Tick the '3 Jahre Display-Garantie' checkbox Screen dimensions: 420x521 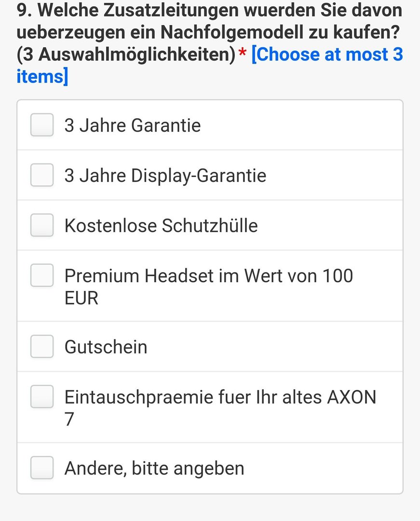(42, 175)
